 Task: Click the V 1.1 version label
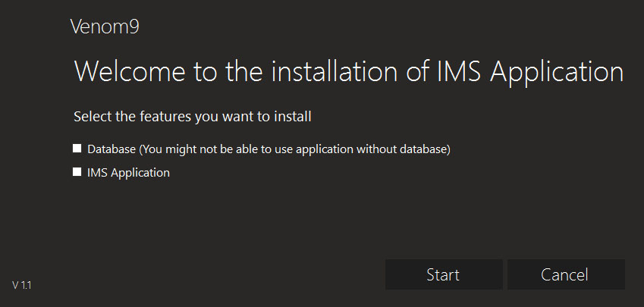pyautogui.click(x=22, y=285)
